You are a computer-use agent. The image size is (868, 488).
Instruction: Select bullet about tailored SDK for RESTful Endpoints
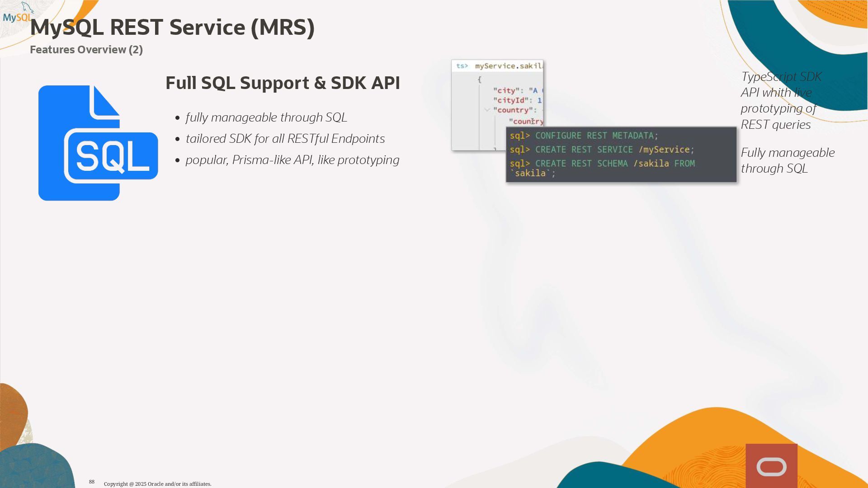[285, 139]
